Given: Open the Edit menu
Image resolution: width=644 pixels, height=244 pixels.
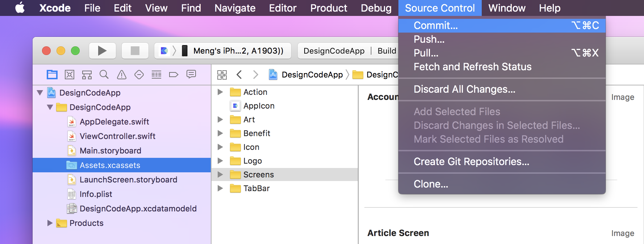Looking at the screenshot, I should (x=122, y=8).
